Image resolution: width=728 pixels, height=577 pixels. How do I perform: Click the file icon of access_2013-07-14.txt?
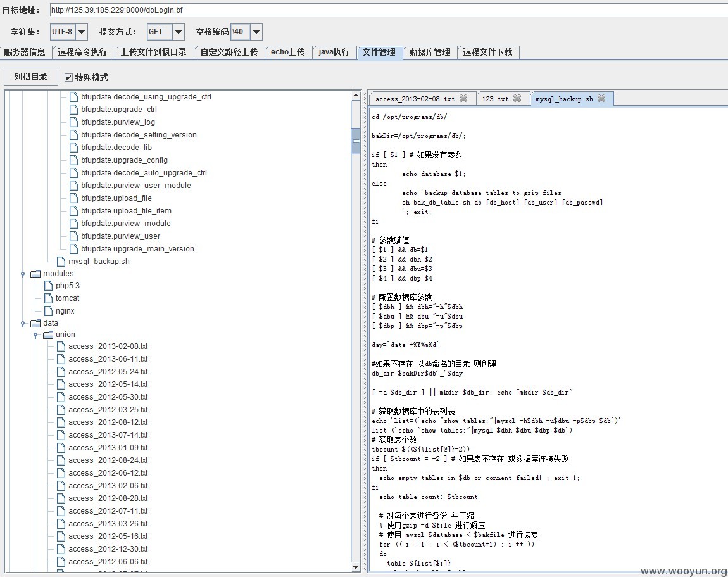tap(61, 435)
